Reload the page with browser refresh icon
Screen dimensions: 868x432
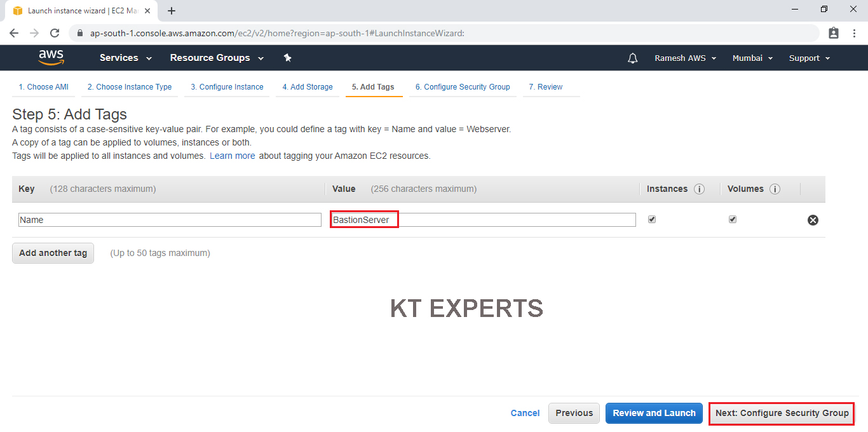click(x=55, y=33)
